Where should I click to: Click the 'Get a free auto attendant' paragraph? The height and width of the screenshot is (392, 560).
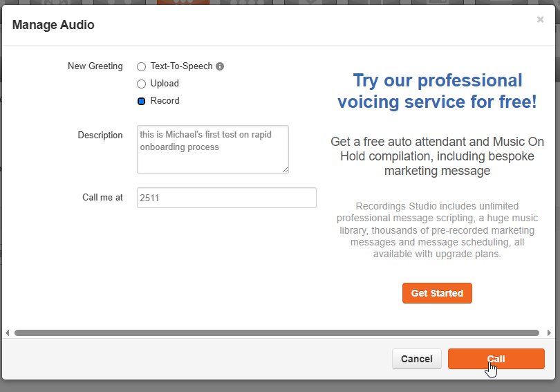[437, 156]
